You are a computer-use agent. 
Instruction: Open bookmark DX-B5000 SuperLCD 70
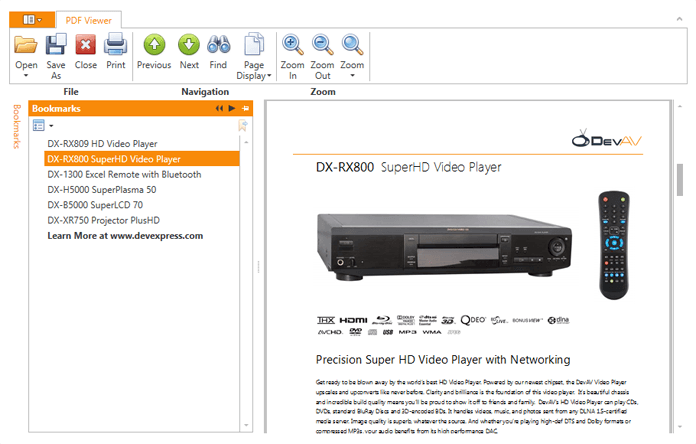pos(95,205)
